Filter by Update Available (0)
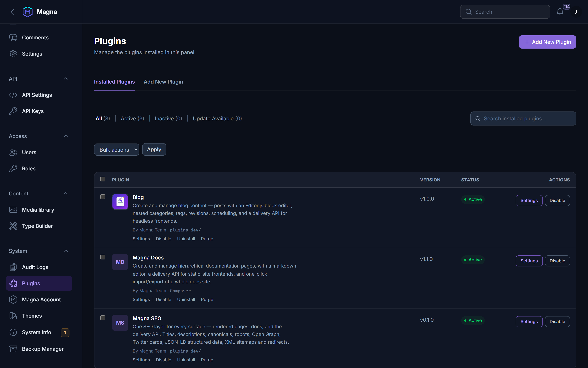588x368 pixels. [x=217, y=118]
